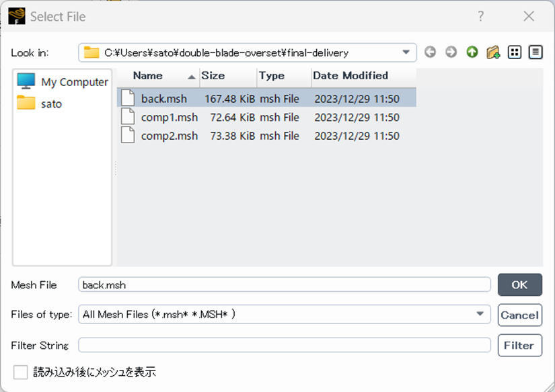Open the help question mark in title bar
The height and width of the screenshot is (392, 555).
(480, 16)
